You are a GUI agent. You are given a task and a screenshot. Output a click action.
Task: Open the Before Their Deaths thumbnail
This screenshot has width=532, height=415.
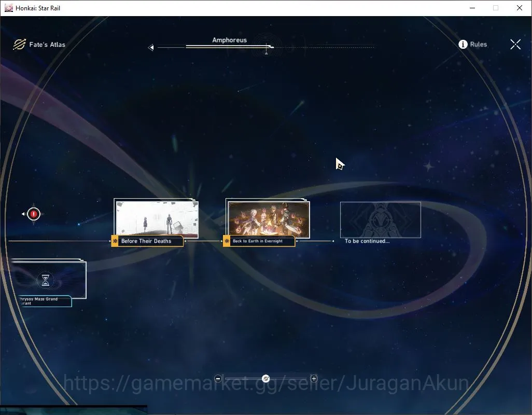point(157,218)
